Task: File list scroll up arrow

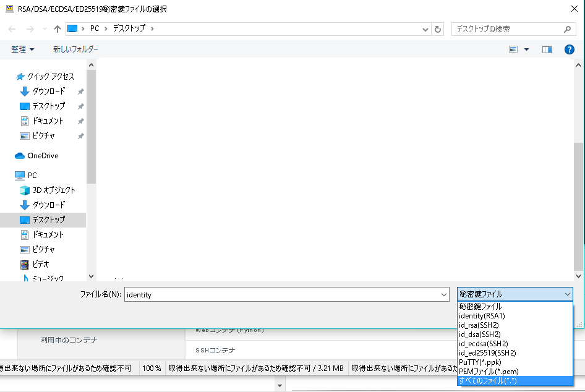Action: coord(578,65)
